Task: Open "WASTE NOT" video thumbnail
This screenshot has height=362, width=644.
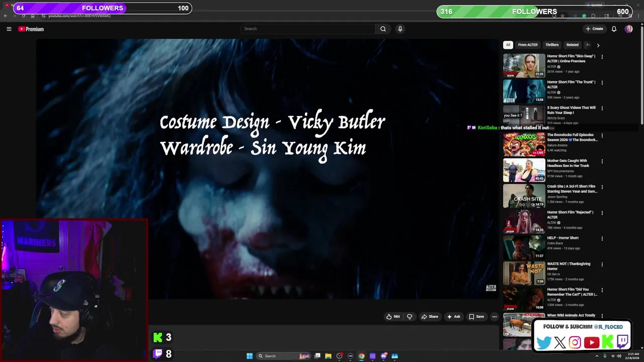Action: click(524, 273)
